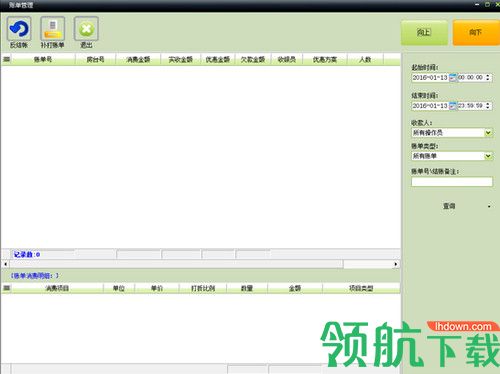Click the 补打账单 reprint bill icon
500x374 pixels.
53,29
